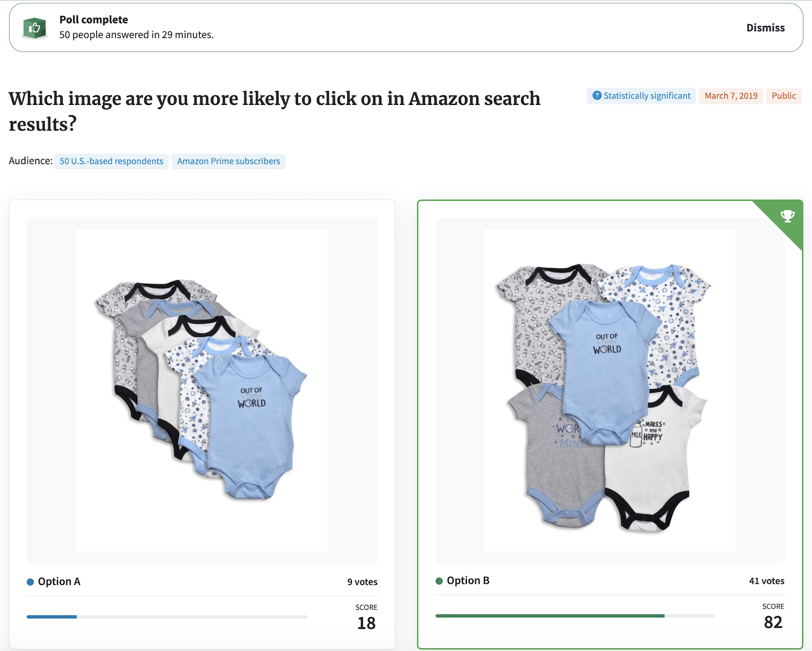This screenshot has height=651, width=812.
Task: Click the Option B label
Action: pyautogui.click(x=468, y=580)
